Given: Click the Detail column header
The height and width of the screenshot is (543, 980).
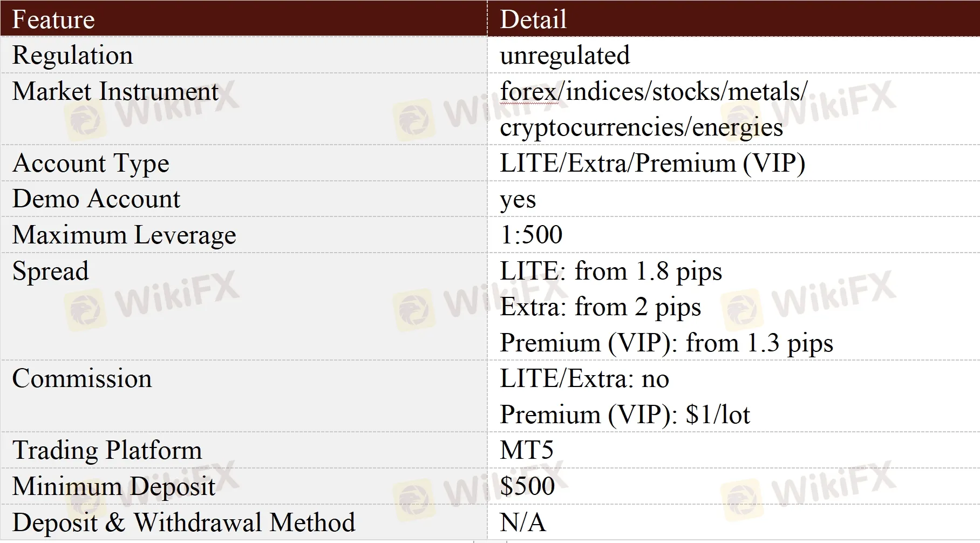Looking at the screenshot, I should pyautogui.click(x=533, y=19).
